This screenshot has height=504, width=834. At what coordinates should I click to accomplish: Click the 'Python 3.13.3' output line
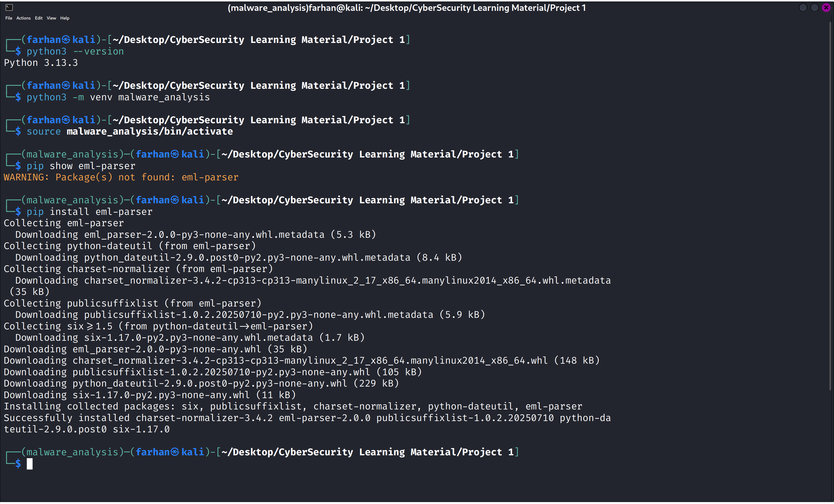click(x=41, y=63)
